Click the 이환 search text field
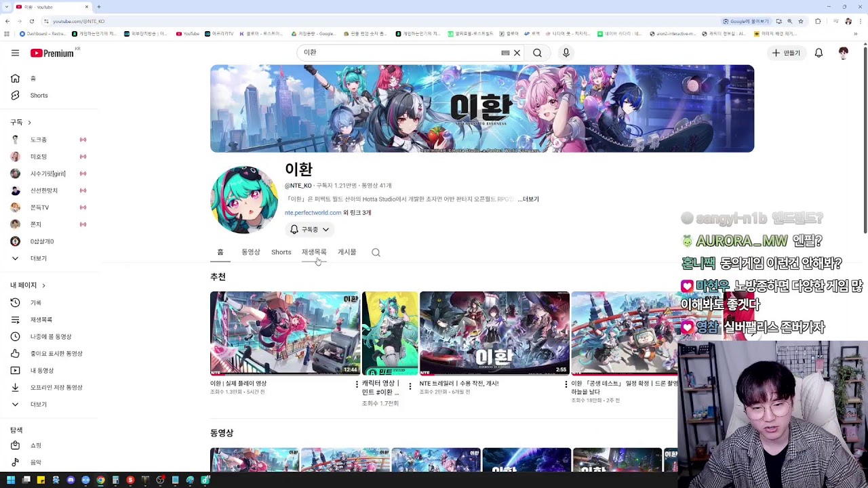 [400, 53]
